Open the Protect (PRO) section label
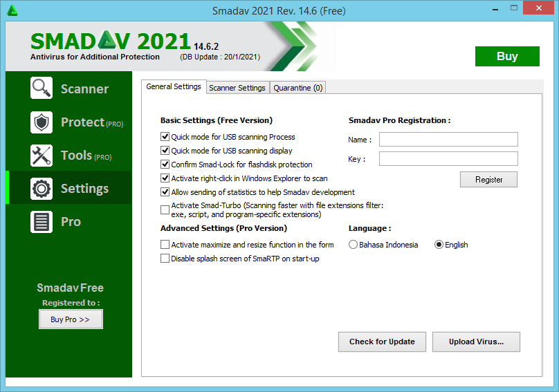The height and width of the screenshot is (392, 559). 92,122
